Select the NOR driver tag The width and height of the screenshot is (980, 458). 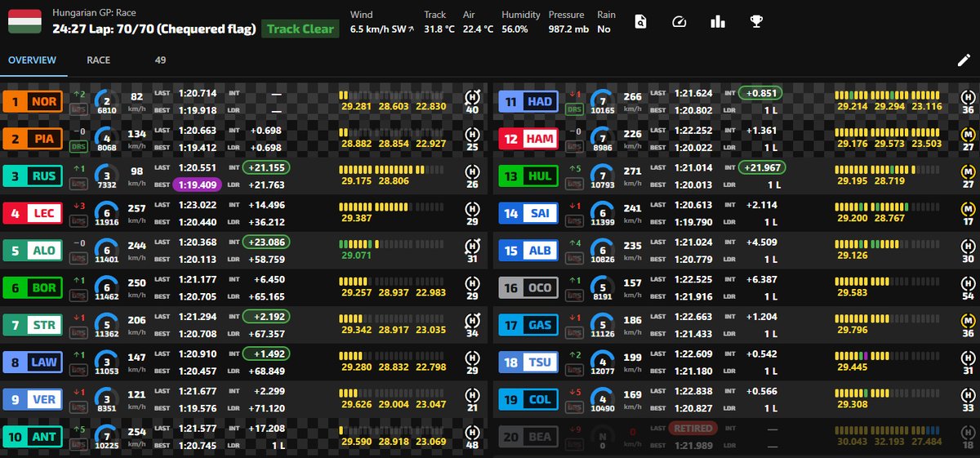pyautogui.click(x=33, y=102)
